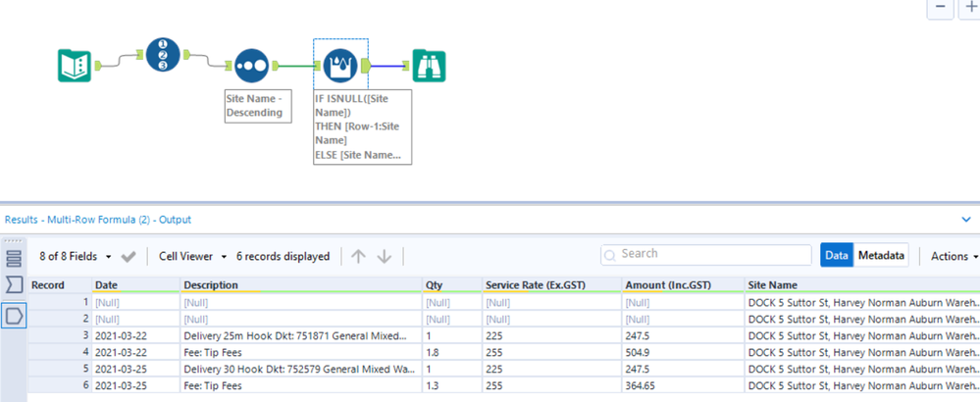Click the Multi-Row Formula input anchor

pyautogui.click(x=318, y=65)
